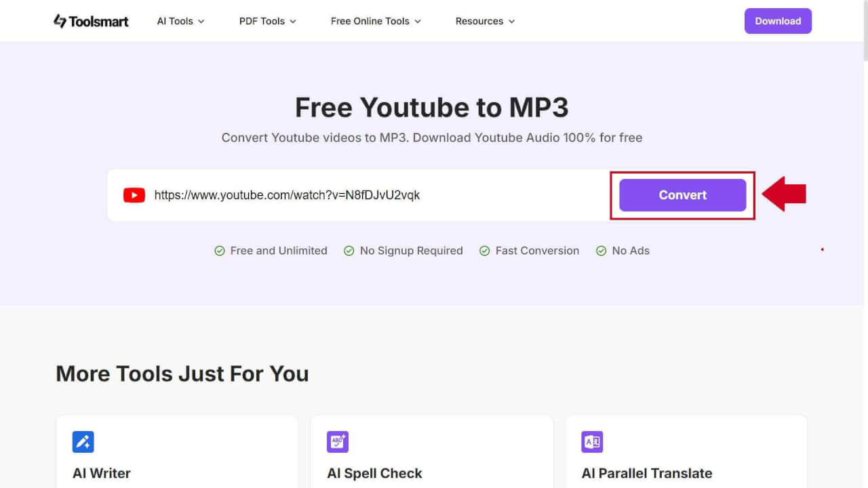Click the purple Download button
Image resolution: width=868 pixels, height=488 pixels.
point(778,21)
